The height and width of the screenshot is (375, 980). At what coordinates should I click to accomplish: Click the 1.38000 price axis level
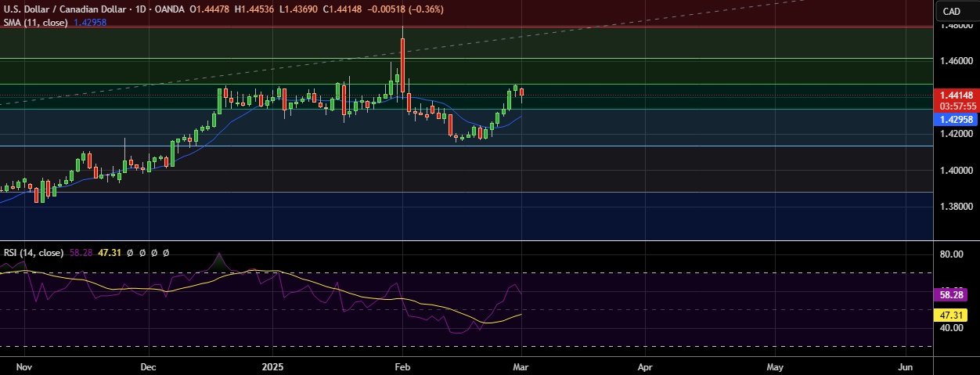click(957, 207)
